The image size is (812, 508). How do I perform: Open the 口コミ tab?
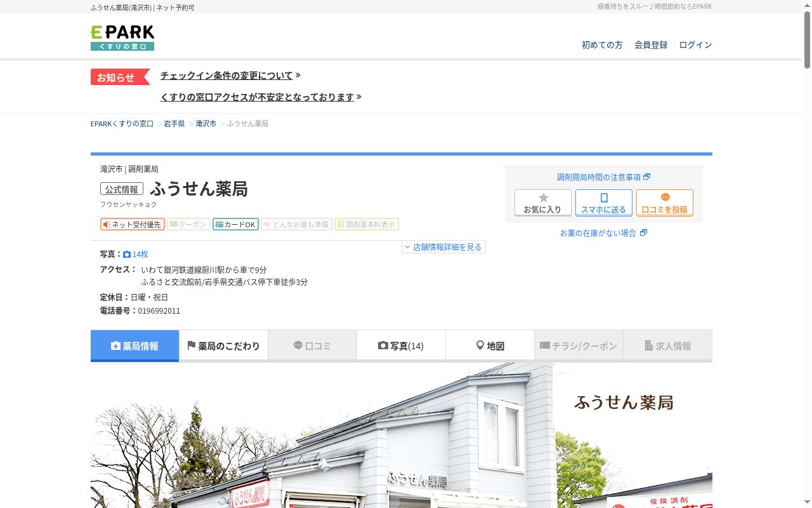(x=312, y=345)
